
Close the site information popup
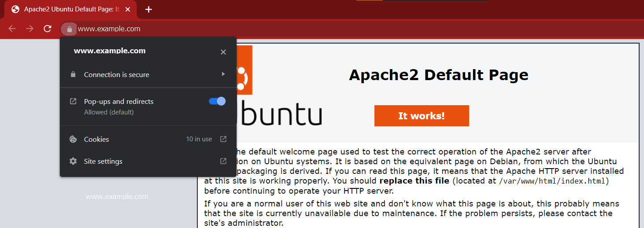tap(223, 52)
